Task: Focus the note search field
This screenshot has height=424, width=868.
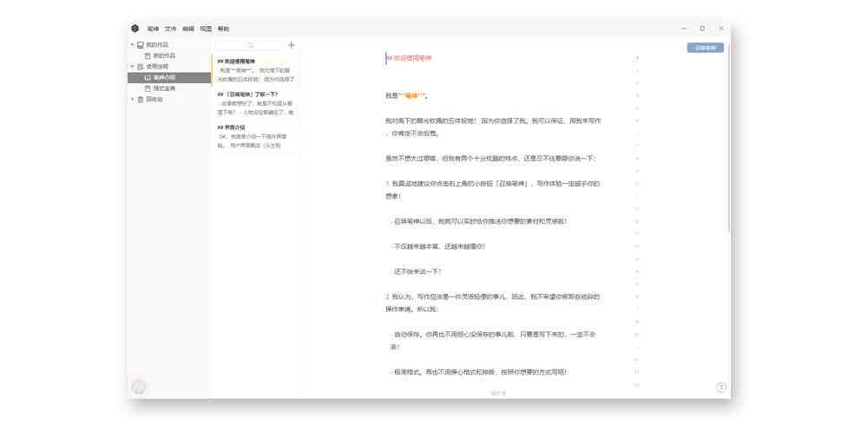Action: [x=250, y=45]
